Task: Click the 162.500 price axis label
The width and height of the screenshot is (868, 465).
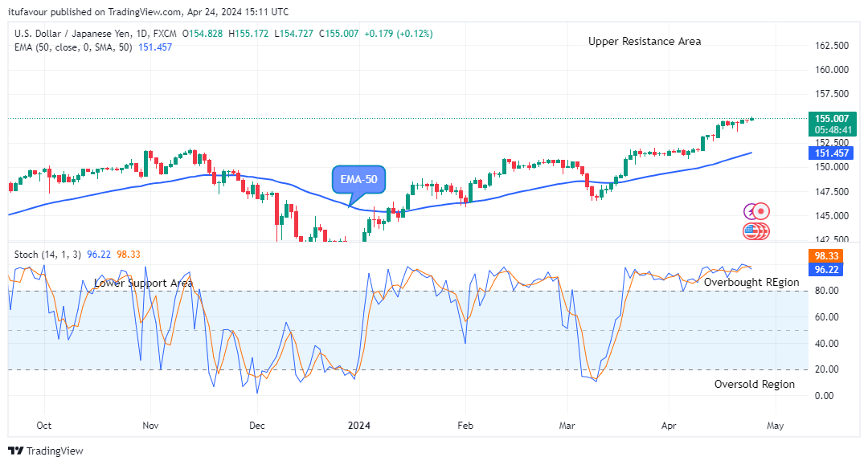Action: click(832, 45)
